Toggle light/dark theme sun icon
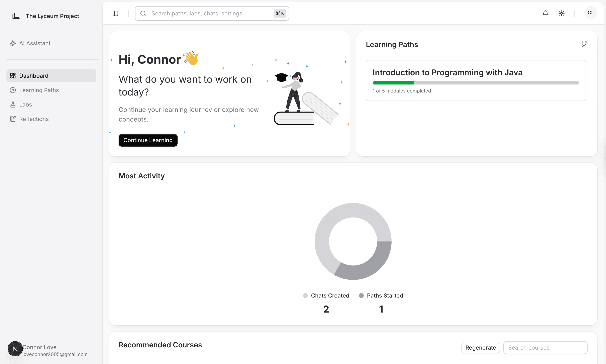This screenshot has height=364, width=606. pyautogui.click(x=561, y=13)
